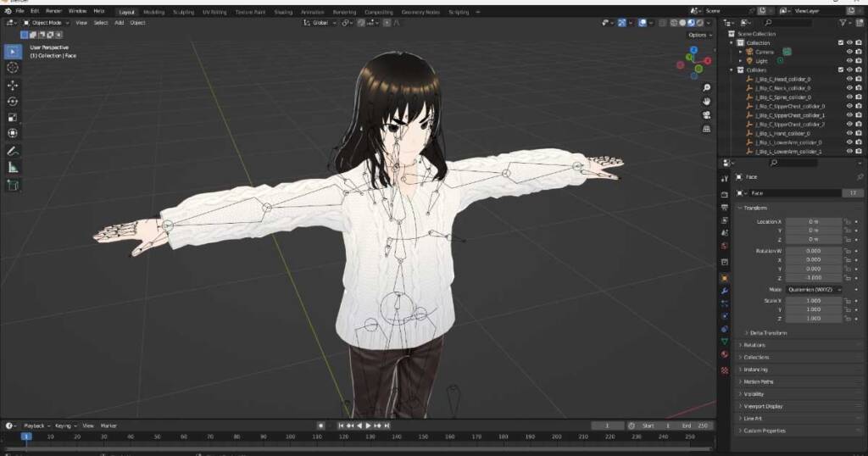The height and width of the screenshot is (456, 868).
Task: Play animation with the play button
Action: [x=368, y=425]
